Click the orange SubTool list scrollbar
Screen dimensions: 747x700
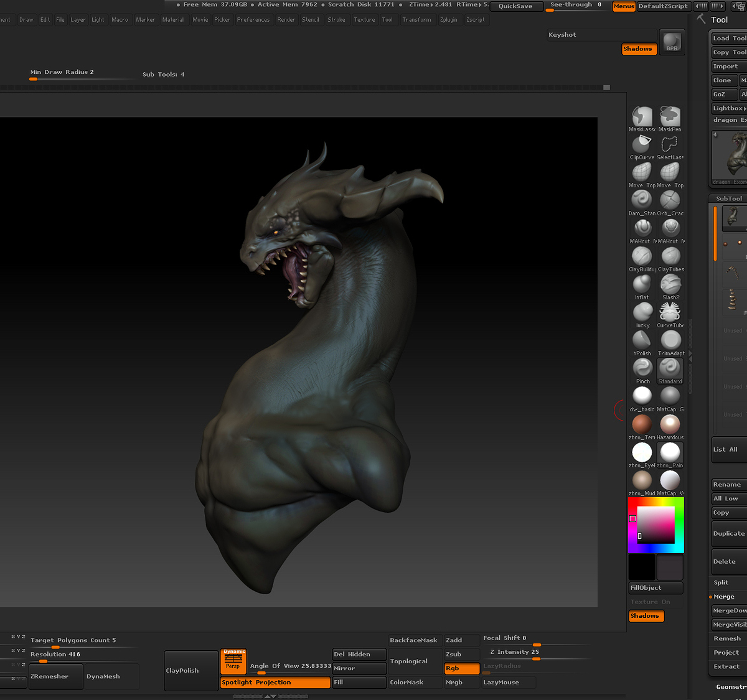715,233
